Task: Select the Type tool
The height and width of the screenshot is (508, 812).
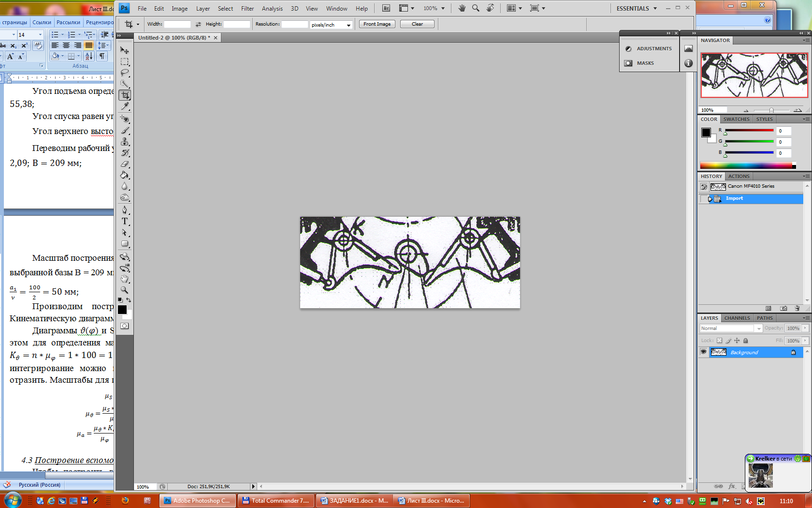Action: coord(125,221)
